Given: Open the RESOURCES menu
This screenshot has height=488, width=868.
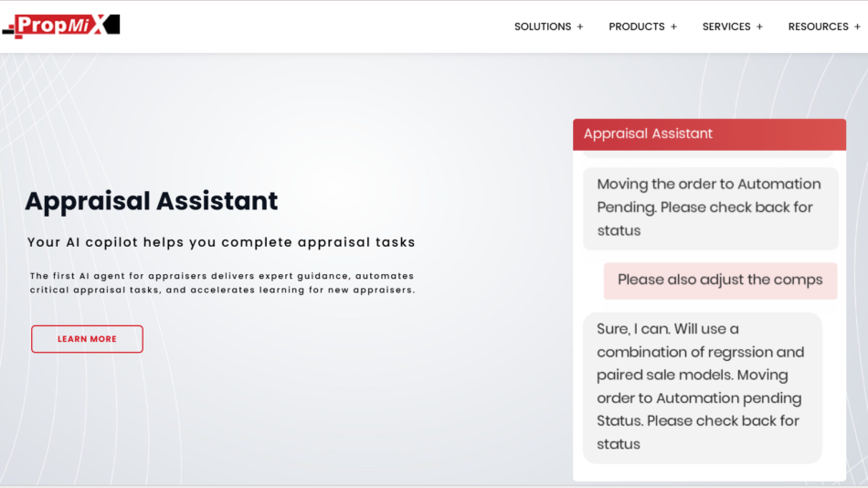Looking at the screenshot, I should 818,27.
